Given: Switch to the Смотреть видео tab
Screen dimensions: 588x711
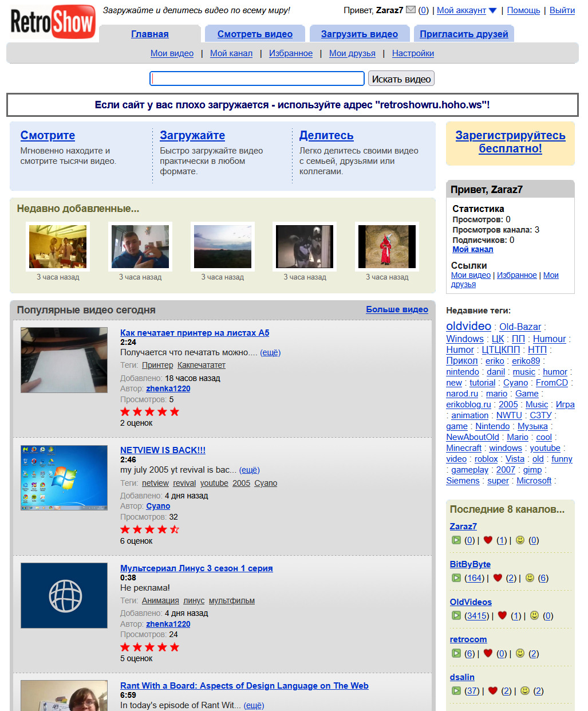Looking at the screenshot, I should 255,34.
